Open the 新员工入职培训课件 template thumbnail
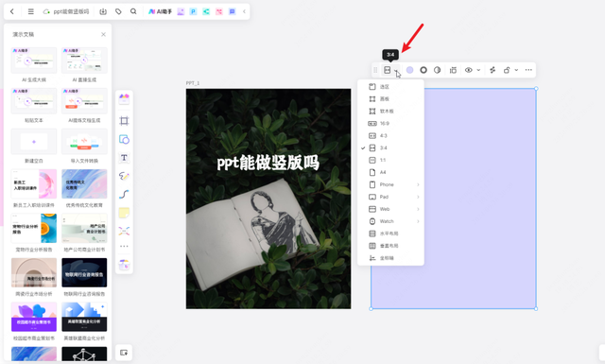The width and height of the screenshot is (605, 364). [34, 184]
